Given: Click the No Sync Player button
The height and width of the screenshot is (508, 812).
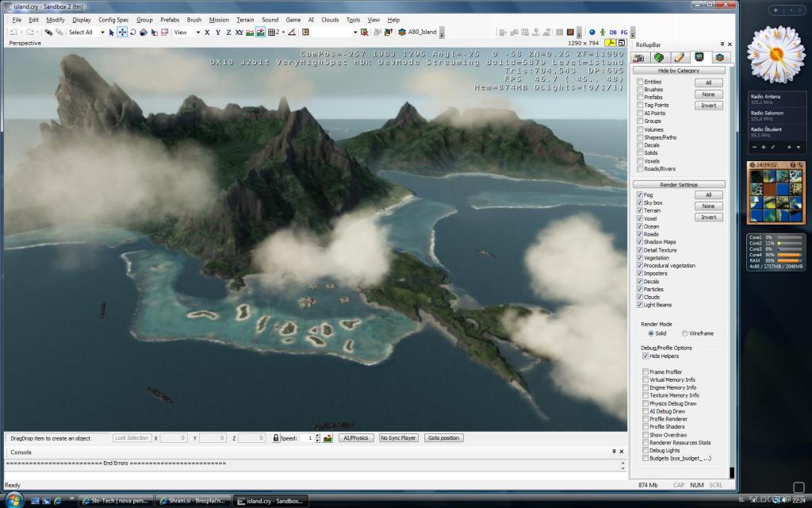Looking at the screenshot, I should point(398,438).
